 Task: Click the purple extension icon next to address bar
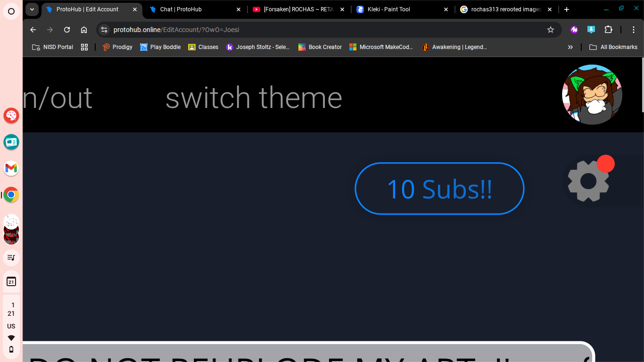coord(574,29)
